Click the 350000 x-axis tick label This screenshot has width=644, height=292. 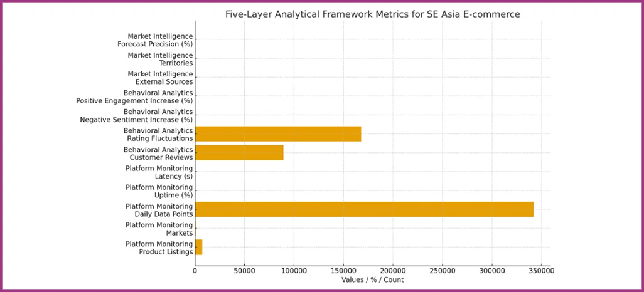541,270
